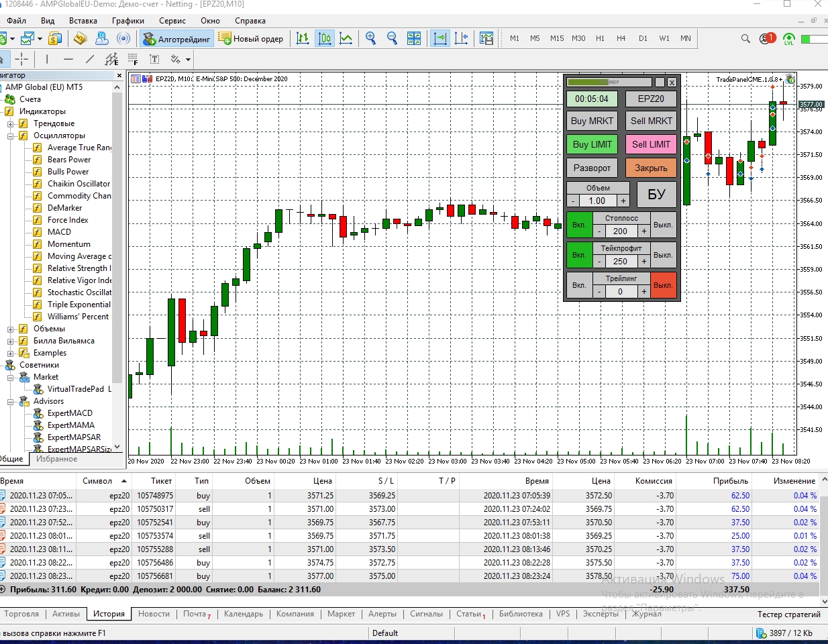Select the D1 timeframe
Screen dimensions: 828x644
(643, 38)
